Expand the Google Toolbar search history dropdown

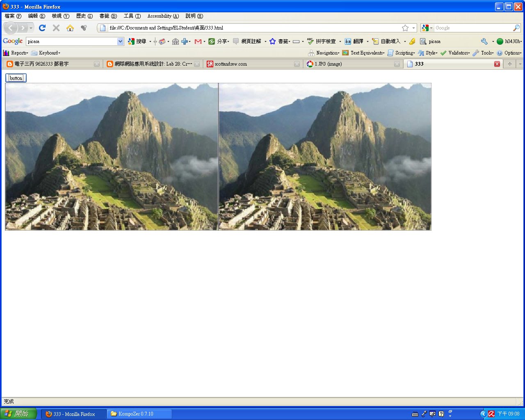click(120, 41)
